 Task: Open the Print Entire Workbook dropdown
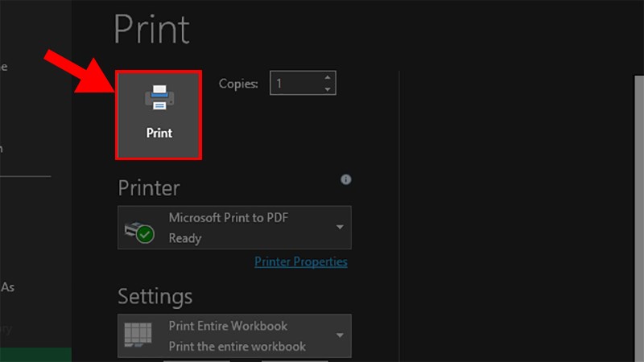[x=233, y=336]
